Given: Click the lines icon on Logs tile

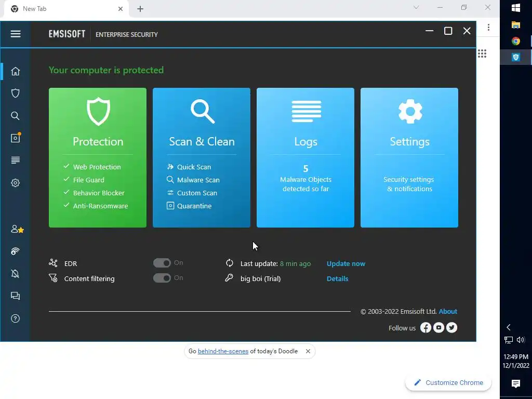Looking at the screenshot, I should pos(307,111).
